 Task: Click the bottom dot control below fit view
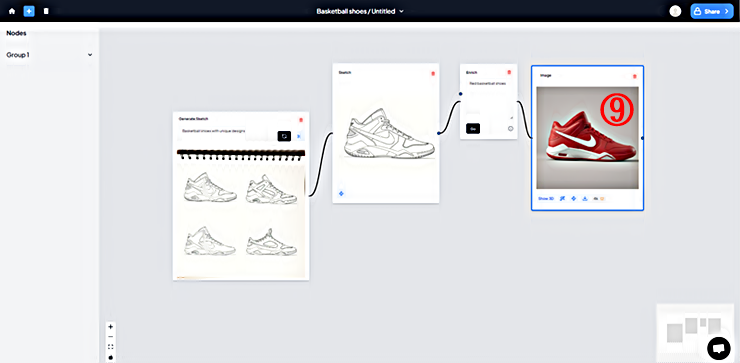[x=110, y=357]
